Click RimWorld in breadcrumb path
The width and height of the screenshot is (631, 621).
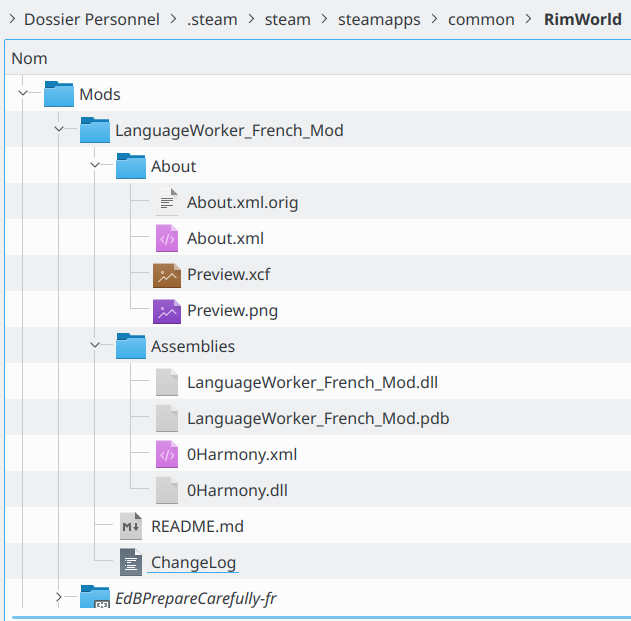point(583,19)
